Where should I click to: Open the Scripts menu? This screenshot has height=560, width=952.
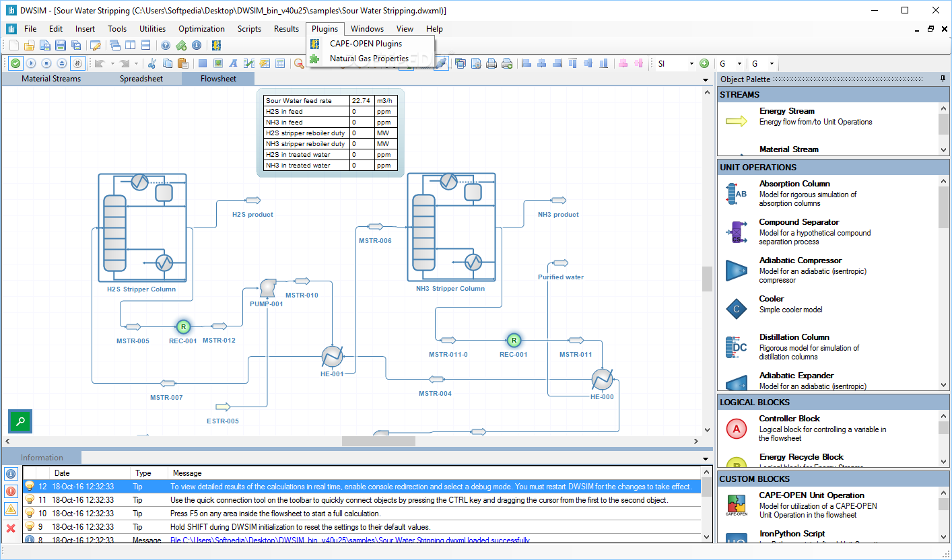pos(249,29)
